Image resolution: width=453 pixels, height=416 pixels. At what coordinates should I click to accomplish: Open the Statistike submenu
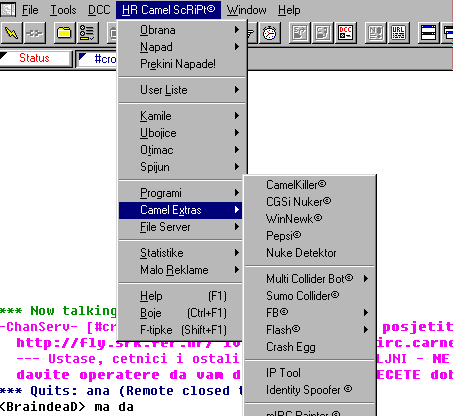[x=181, y=253]
